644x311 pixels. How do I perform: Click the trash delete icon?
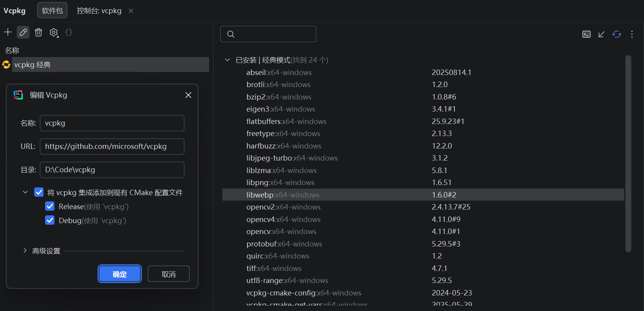38,32
